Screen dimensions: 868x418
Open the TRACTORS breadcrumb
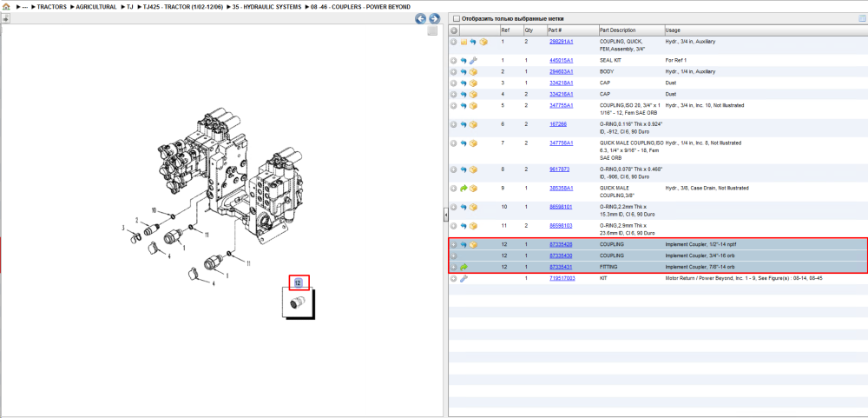(x=51, y=7)
